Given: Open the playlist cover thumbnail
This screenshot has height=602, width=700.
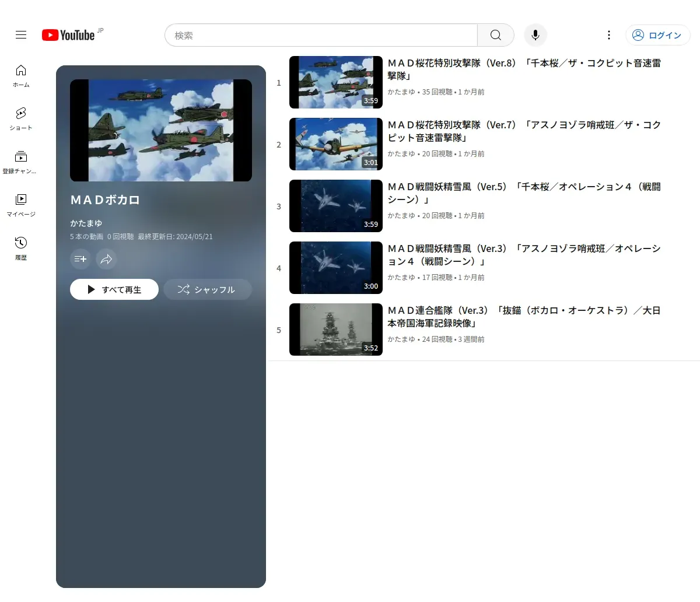Looking at the screenshot, I should pos(161,131).
